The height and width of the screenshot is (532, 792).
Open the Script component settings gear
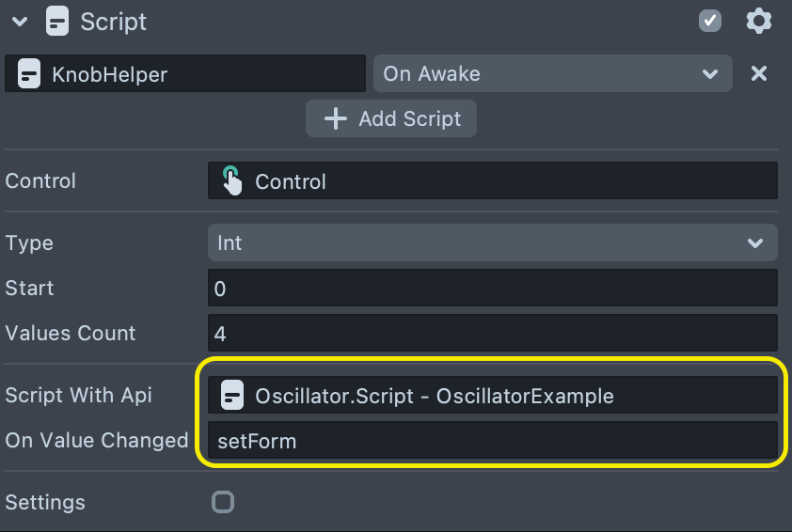click(758, 22)
